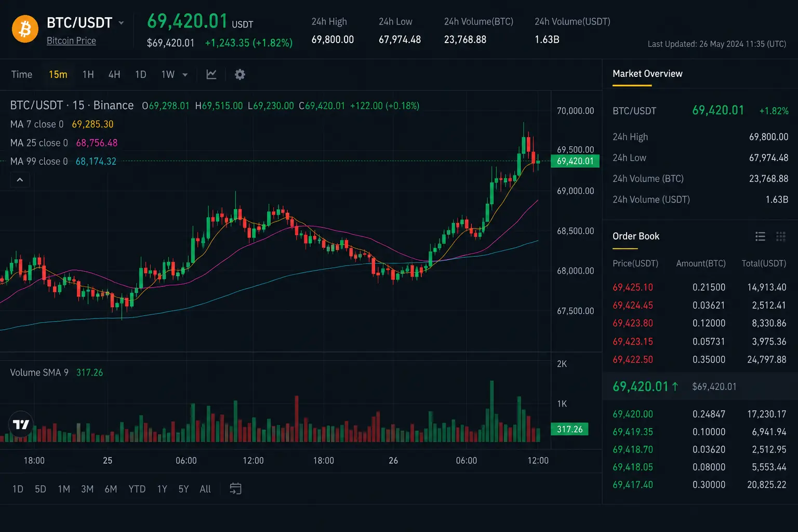Click the 24h Volume (BTC) overview value 23,768.88
Screen dimensions: 798x532
(x=768, y=179)
